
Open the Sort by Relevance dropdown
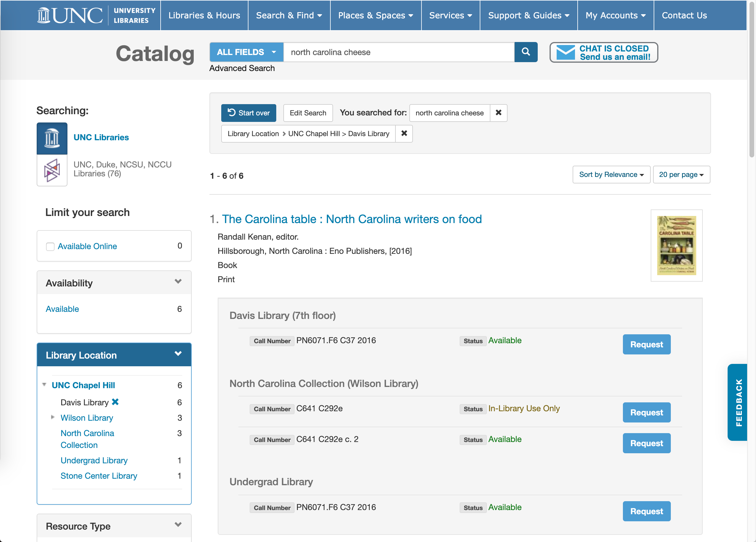pos(611,174)
